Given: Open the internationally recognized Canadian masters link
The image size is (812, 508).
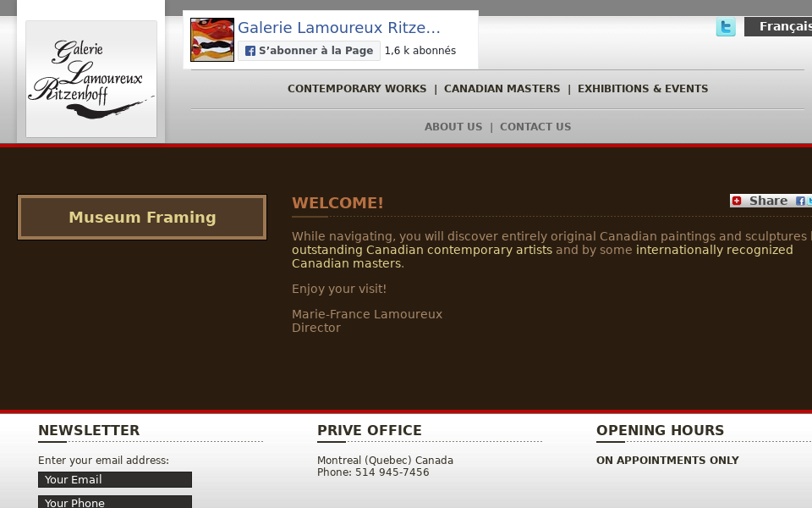Looking at the screenshot, I should tap(715, 250).
